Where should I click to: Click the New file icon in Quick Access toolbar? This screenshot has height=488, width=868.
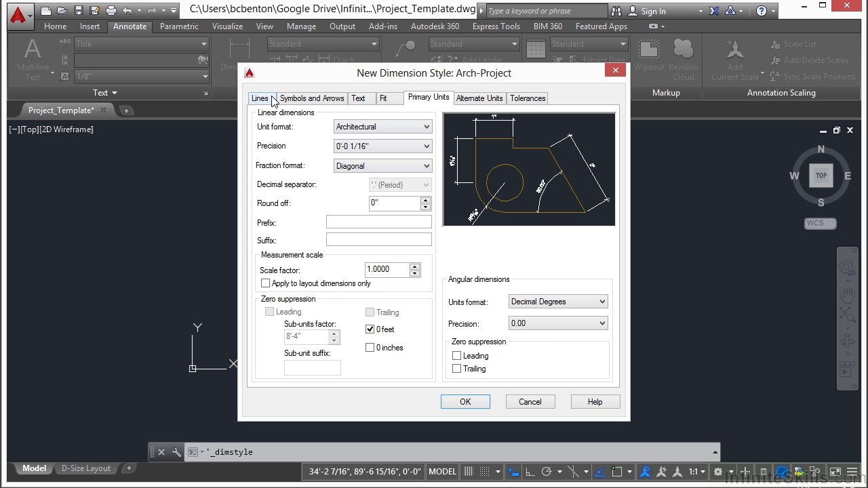coord(45,11)
